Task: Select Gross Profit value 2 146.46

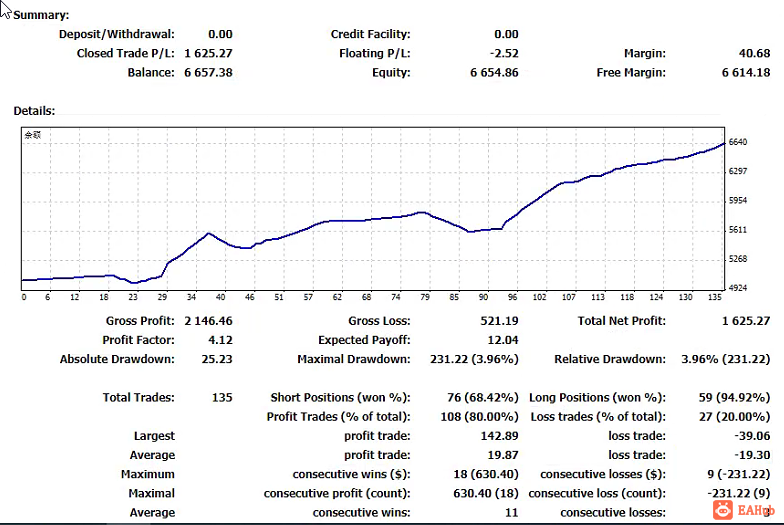Action: (208, 320)
